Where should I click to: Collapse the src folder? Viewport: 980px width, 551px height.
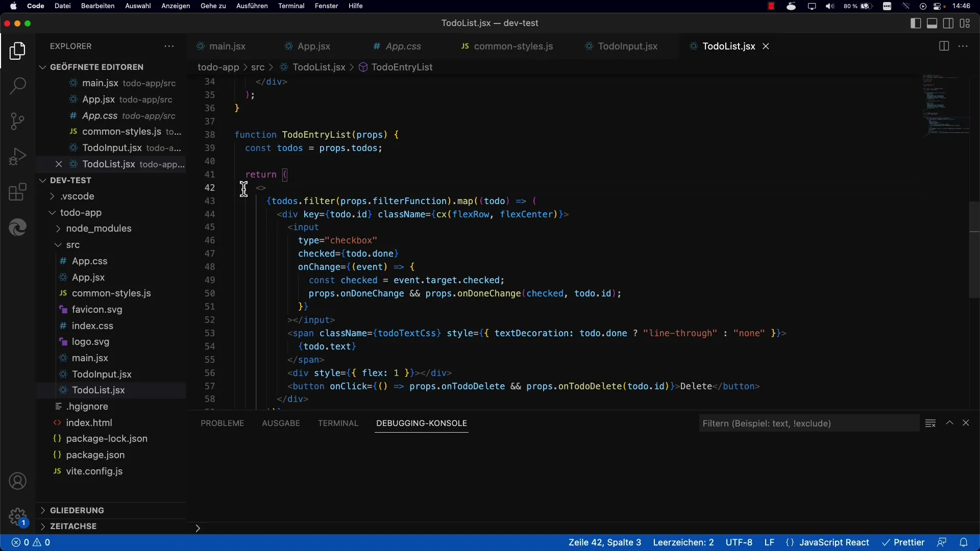pos(72,245)
